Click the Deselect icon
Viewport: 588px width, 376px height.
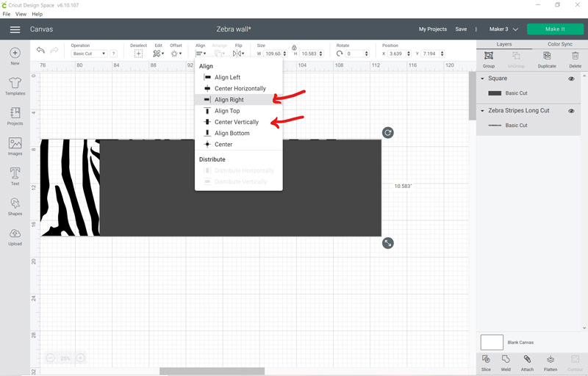click(138, 54)
